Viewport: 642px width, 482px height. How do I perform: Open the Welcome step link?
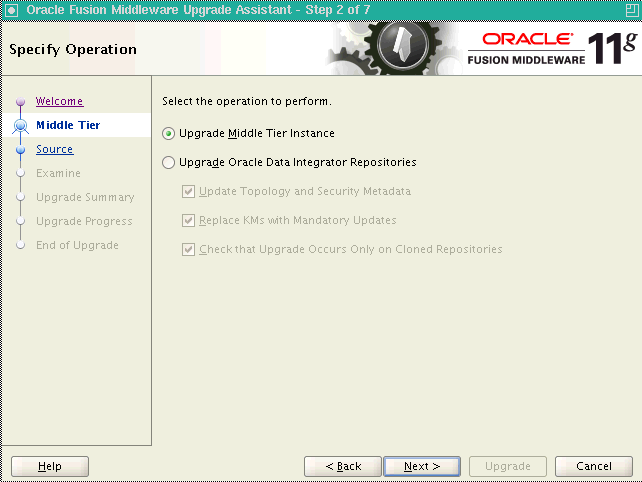pos(59,101)
